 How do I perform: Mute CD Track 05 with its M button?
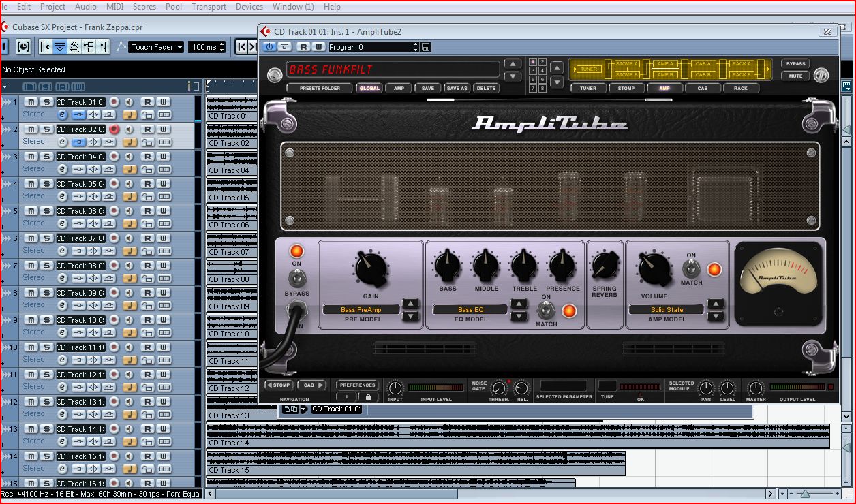(x=31, y=184)
